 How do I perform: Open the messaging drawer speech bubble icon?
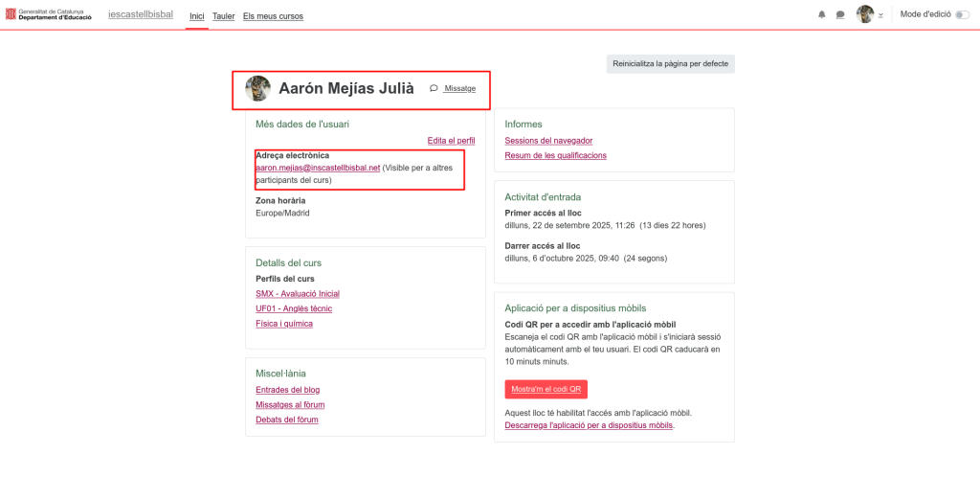840,15
